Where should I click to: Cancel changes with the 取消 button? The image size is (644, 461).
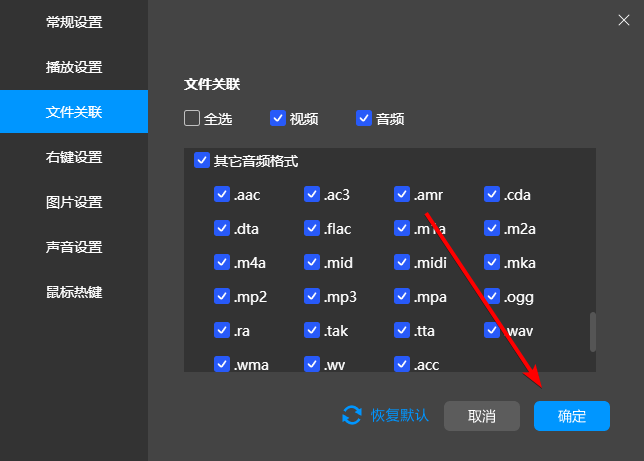pos(482,416)
